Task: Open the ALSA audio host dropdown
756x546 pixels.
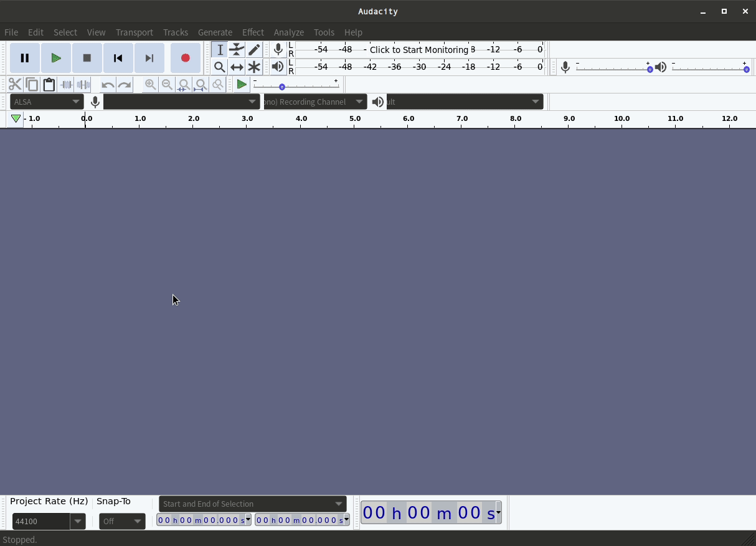Action: (47, 102)
